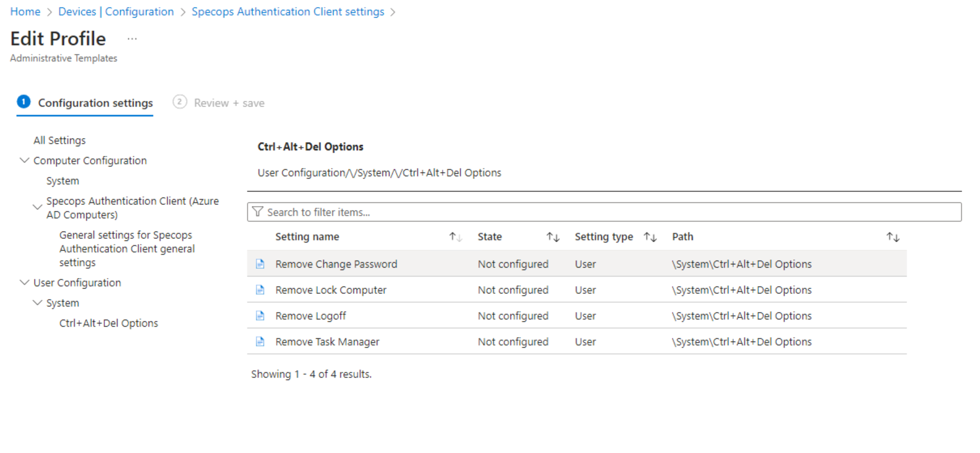Go to Home breadcrumb link
This screenshot has height=453, width=980.
[25, 11]
